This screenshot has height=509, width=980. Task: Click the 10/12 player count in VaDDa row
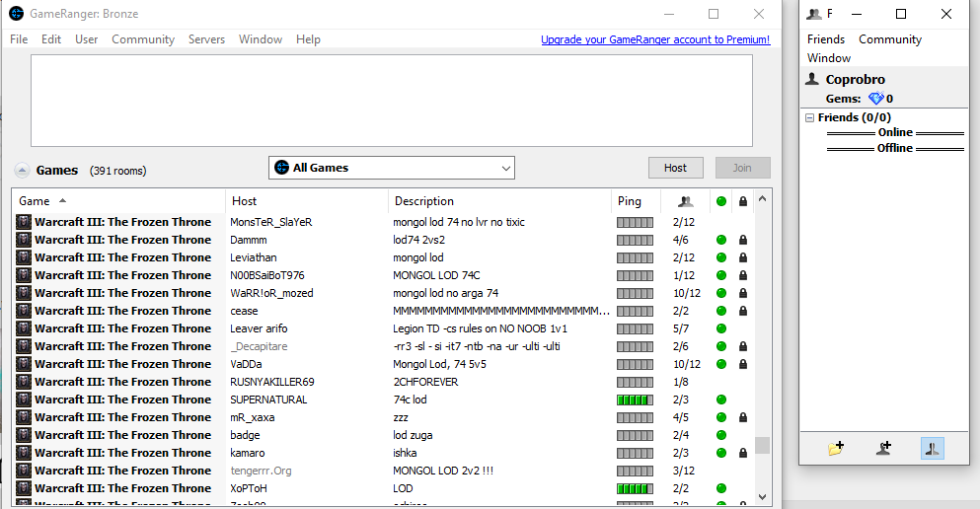coord(686,364)
